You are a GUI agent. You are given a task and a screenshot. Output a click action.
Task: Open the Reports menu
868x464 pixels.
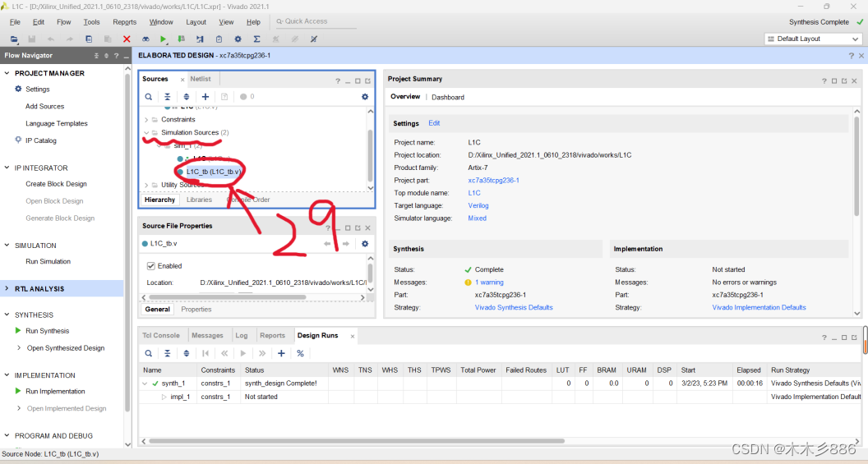[x=125, y=22]
